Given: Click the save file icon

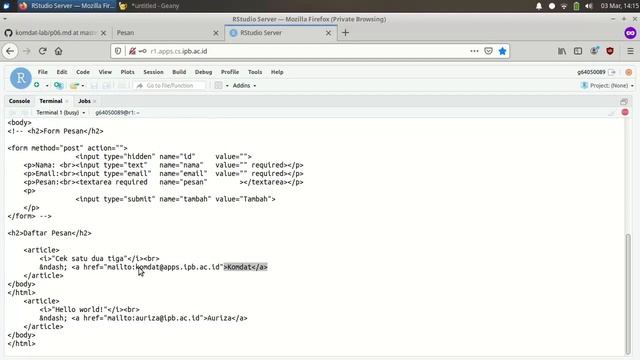Looking at the screenshot, I should coord(94,86).
